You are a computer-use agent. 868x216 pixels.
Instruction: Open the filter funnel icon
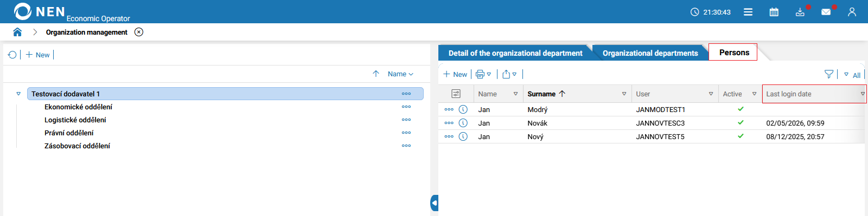[828, 74]
